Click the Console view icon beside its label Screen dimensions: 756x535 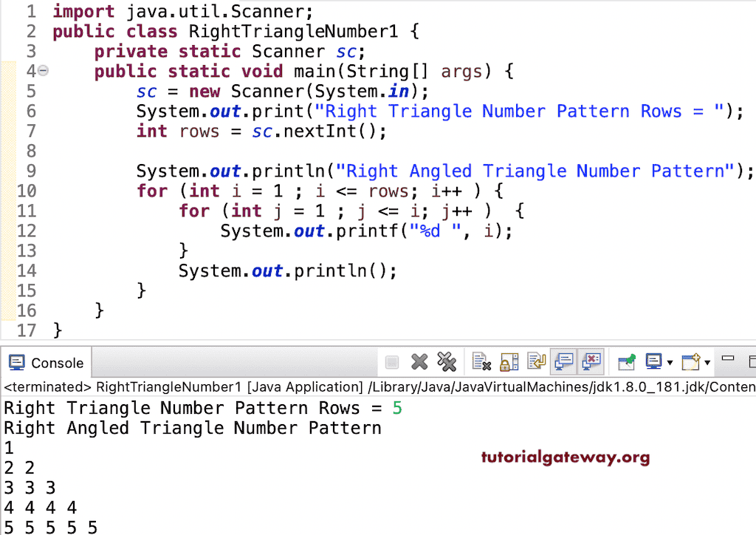pos(16,362)
